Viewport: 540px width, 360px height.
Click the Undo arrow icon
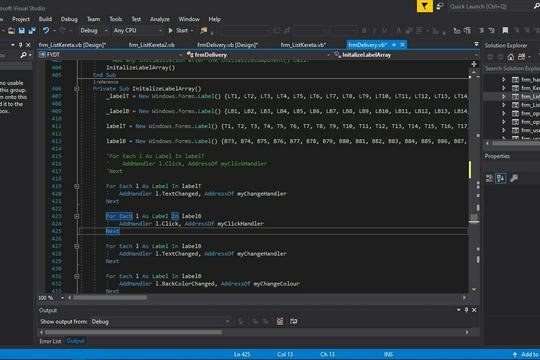tap(46, 30)
